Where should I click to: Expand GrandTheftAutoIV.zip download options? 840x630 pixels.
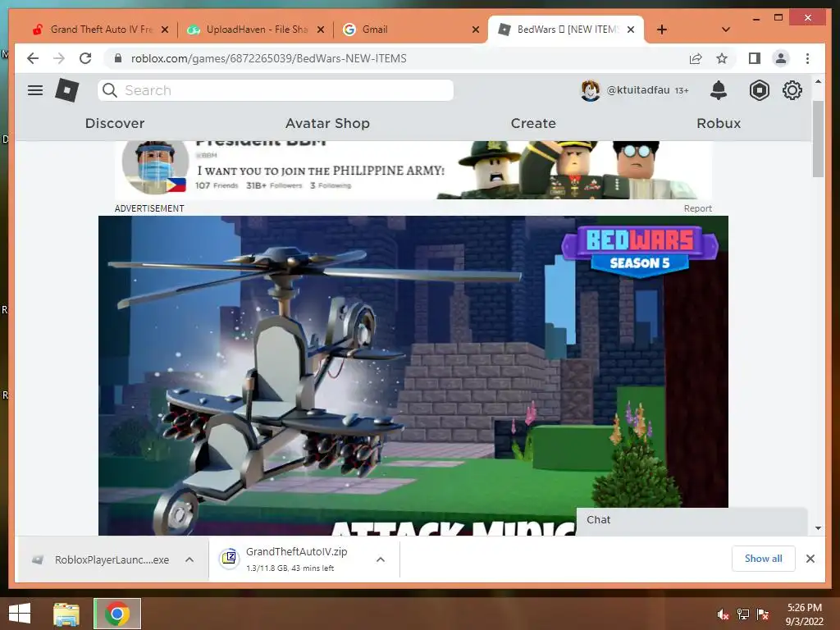coord(381,559)
